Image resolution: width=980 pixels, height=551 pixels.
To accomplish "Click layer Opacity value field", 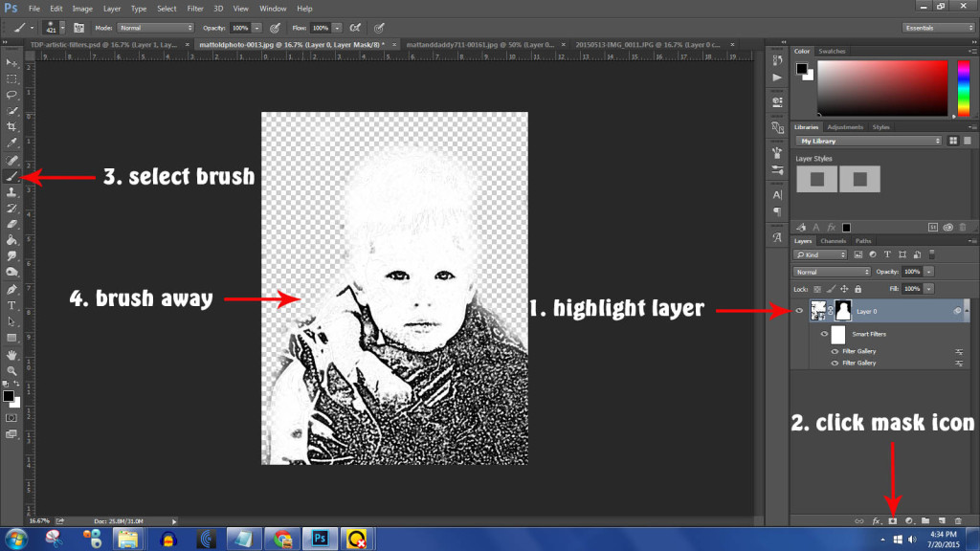I will coord(912,272).
